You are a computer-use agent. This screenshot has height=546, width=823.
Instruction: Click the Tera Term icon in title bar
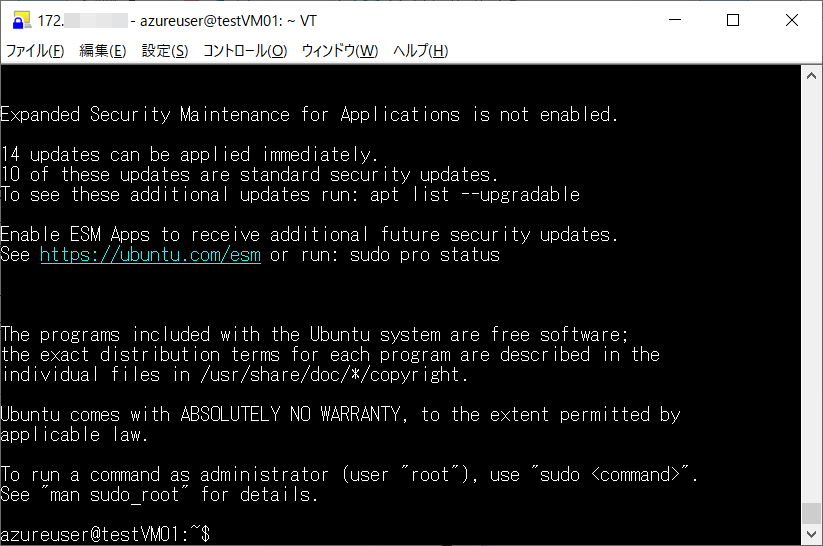(19, 20)
